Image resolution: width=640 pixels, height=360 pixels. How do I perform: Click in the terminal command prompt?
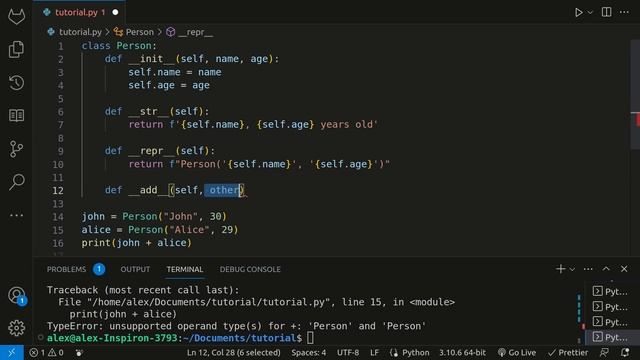[x=311, y=338]
